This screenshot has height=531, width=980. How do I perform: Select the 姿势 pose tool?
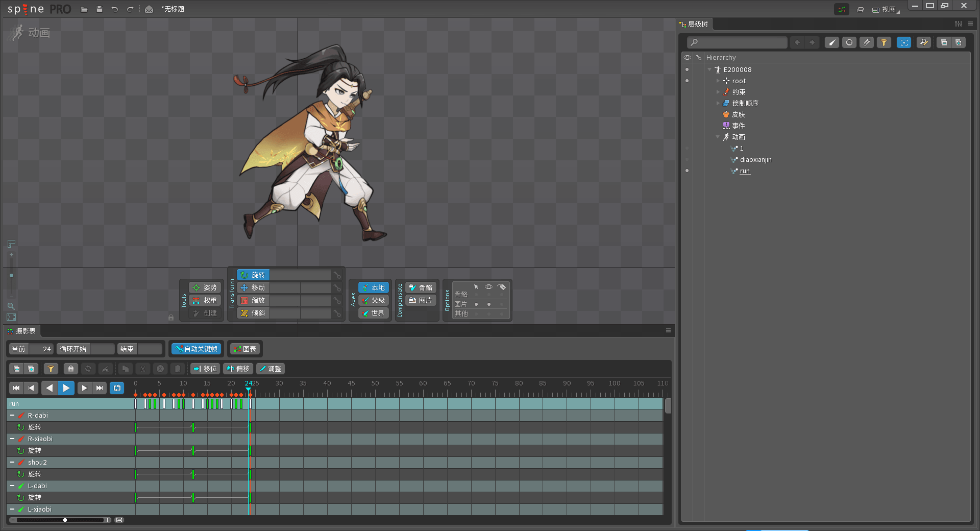coord(205,287)
